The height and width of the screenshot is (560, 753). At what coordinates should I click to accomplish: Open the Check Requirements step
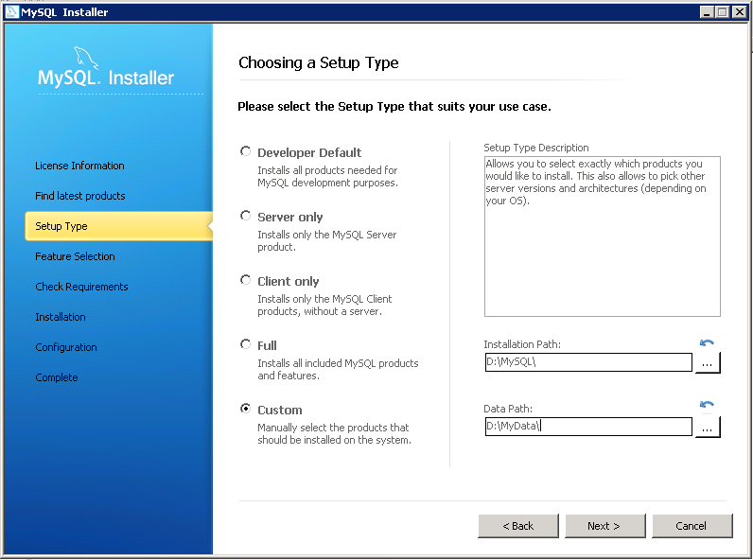(x=81, y=287)
